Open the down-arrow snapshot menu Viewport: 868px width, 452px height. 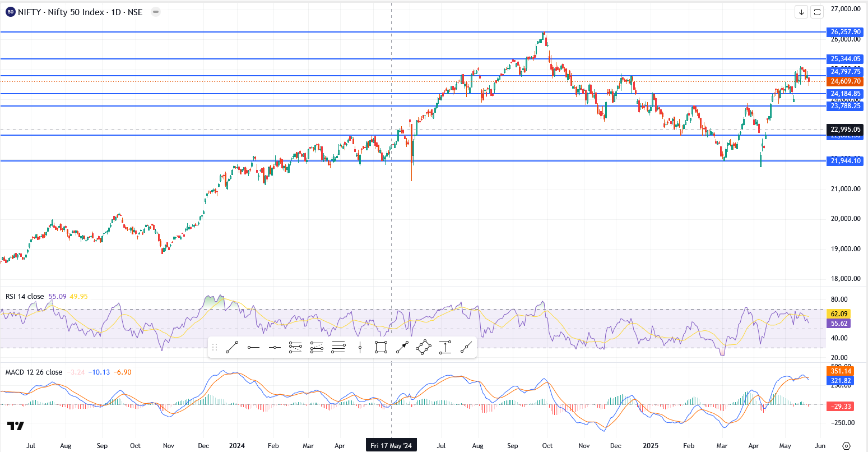click(x=801, y=12)
